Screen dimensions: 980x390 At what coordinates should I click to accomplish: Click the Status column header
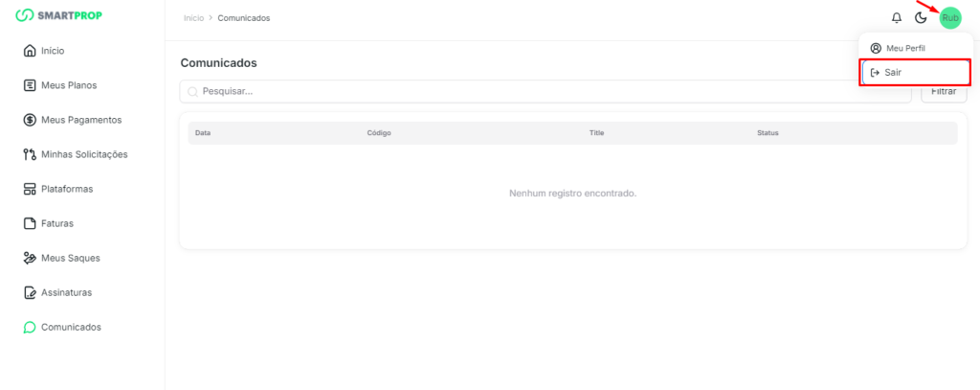[x=768, y=132]
